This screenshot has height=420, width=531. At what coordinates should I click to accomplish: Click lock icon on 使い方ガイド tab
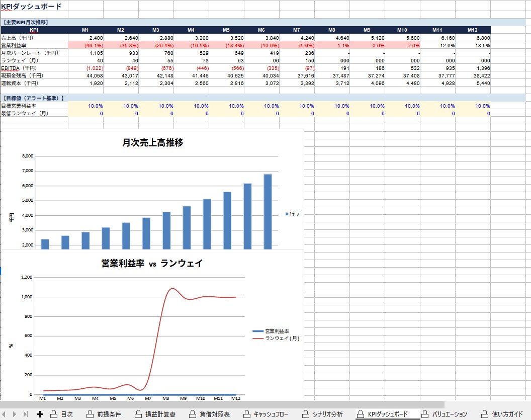pyautogui.click(x=485, y=414)
